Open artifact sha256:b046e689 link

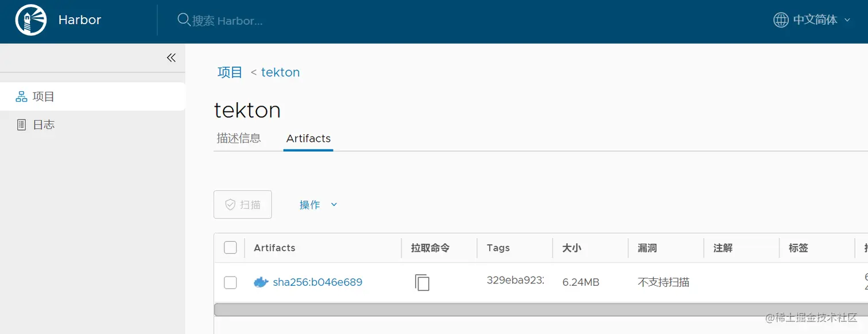click(317, 282)
